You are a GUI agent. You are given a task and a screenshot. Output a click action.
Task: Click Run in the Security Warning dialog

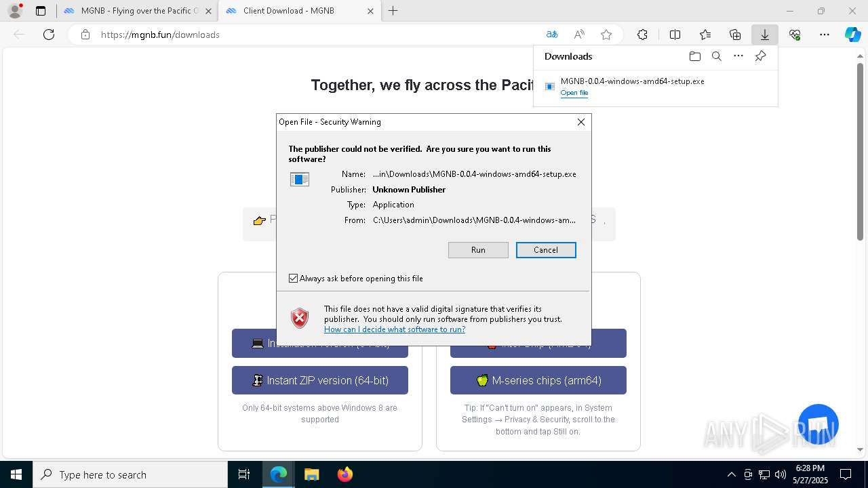coord(478,250)
